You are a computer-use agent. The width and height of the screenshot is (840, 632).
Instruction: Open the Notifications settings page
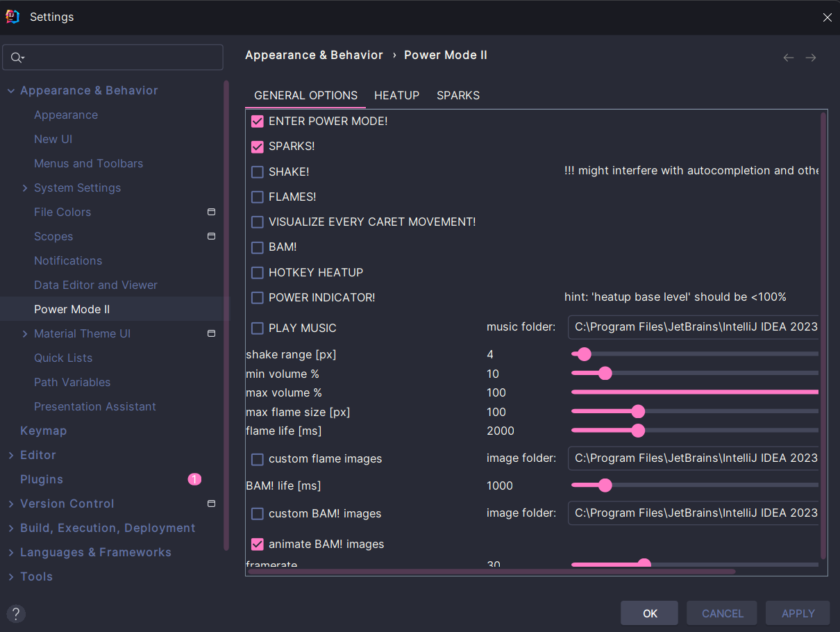pos(68,260)
